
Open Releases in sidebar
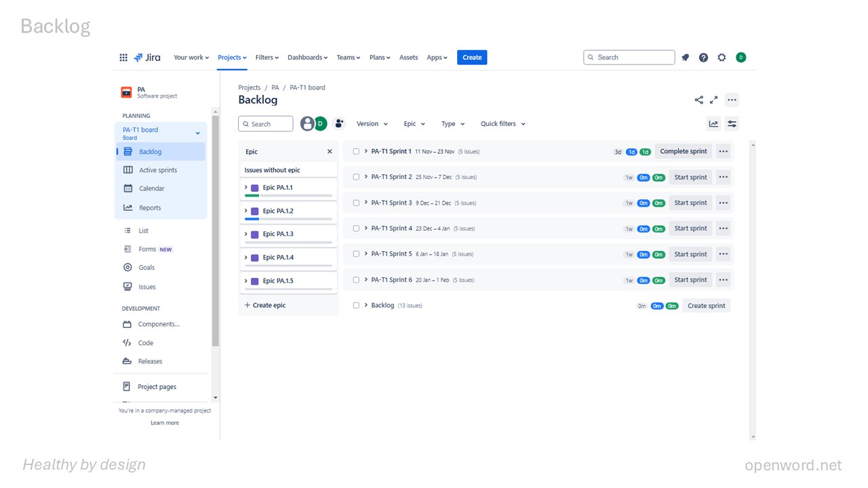pos(161,361)
